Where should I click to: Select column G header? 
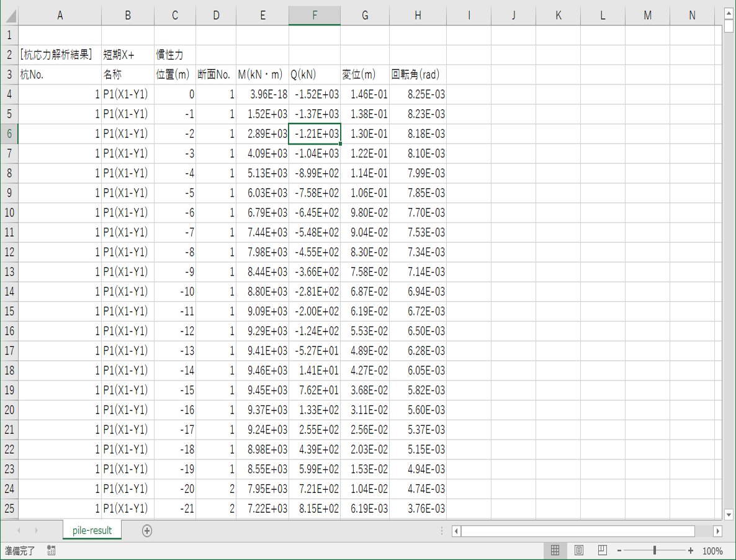365,16
